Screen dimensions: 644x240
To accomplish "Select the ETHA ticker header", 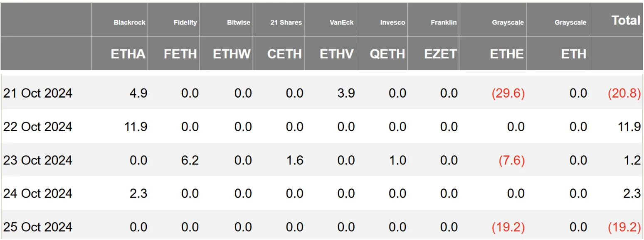I will (128, 54).
